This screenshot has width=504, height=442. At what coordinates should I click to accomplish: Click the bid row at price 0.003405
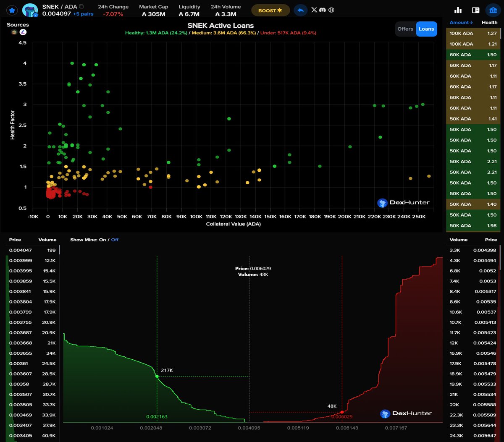pyautogui.click(x=32, y=435)
